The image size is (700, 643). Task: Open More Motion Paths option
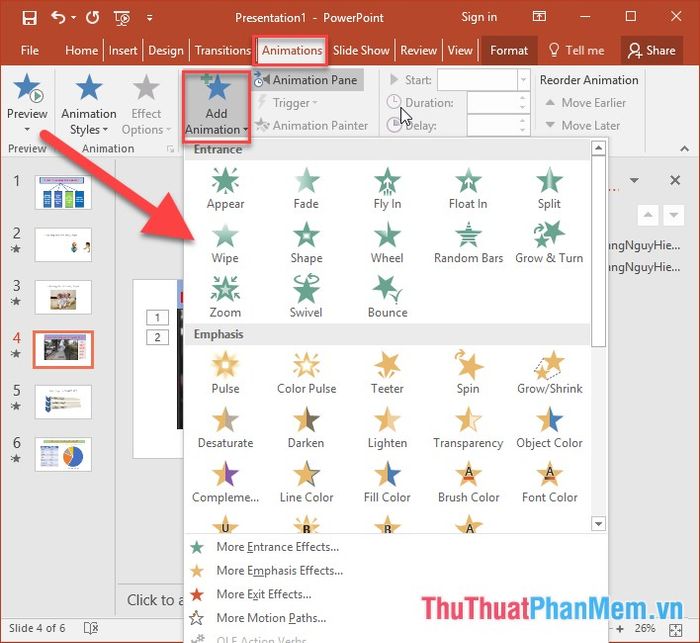coord(271,618)
